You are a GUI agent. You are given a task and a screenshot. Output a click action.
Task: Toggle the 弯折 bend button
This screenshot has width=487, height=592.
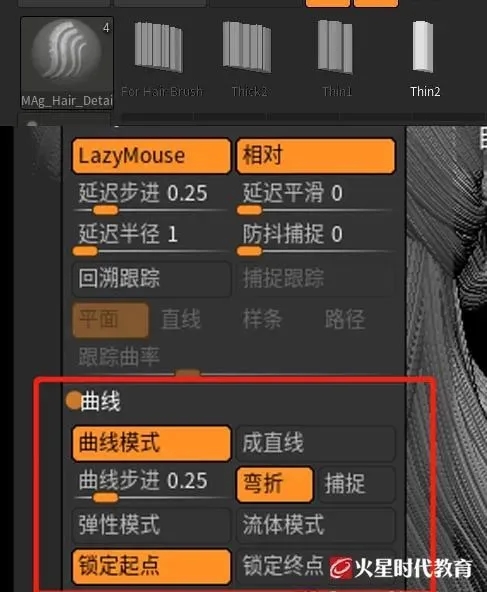pyautogui.click(x=274, y=484)
